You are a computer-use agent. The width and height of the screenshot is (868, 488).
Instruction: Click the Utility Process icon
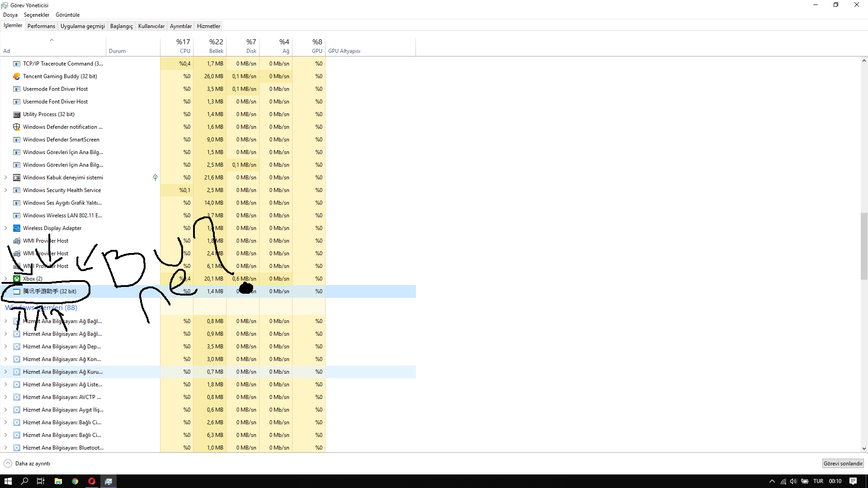[x=17, y=114]
